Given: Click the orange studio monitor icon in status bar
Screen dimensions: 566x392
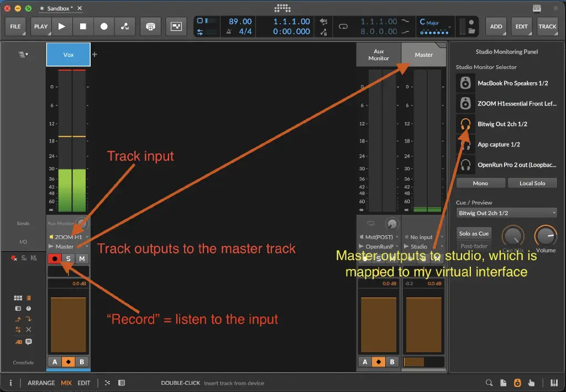Looking at the screenshot, I should click(x=518, y=382).
